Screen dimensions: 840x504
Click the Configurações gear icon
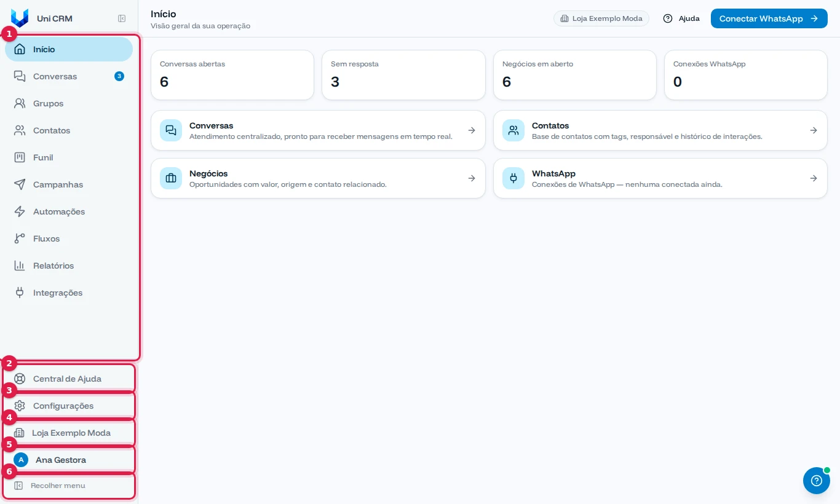pyautogui.click(x=20, y=406)
